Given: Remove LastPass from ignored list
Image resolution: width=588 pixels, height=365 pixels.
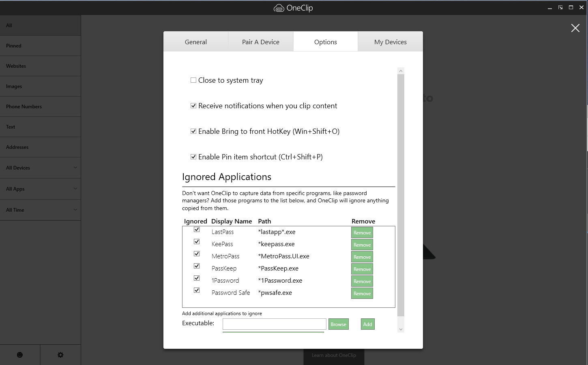Looking at the screenshot, I should pos(362,232).
